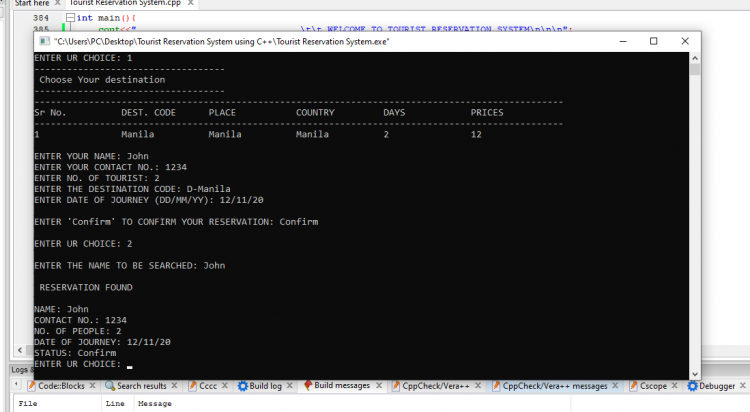Close the Tourist Reservation System.cpp tab
The image size is (750, 412).
190,3
